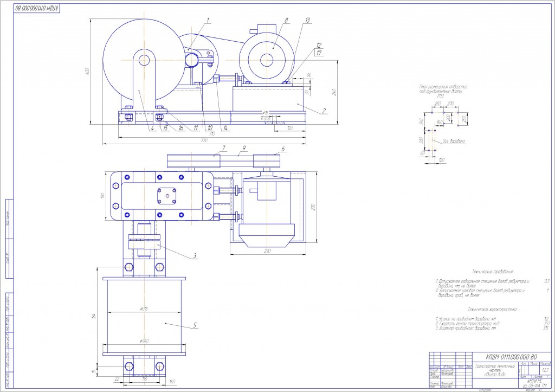Click position callout number 11

pos(196,128)
